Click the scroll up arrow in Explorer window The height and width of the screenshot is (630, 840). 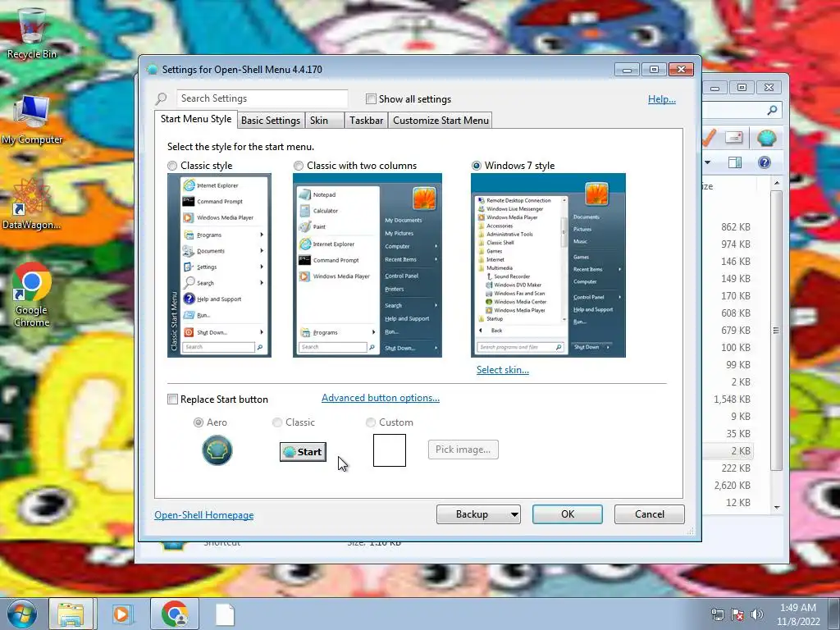click(777, 183)
